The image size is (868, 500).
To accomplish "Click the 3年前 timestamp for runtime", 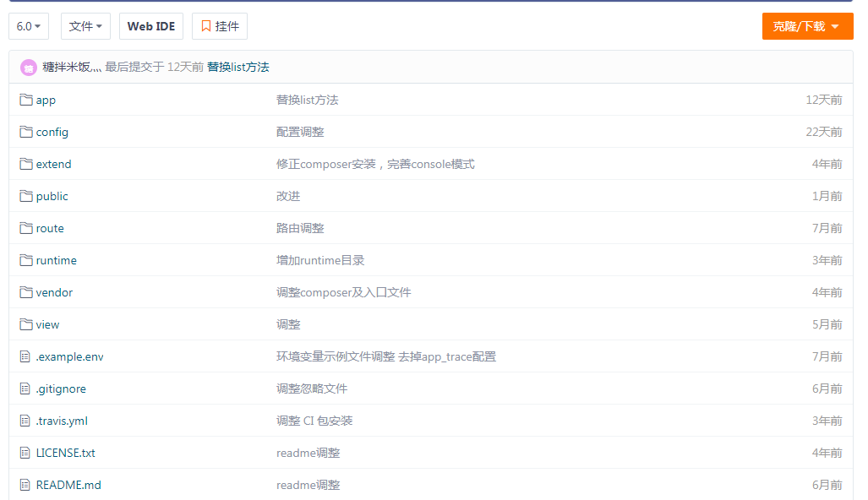I will (827, 260).
